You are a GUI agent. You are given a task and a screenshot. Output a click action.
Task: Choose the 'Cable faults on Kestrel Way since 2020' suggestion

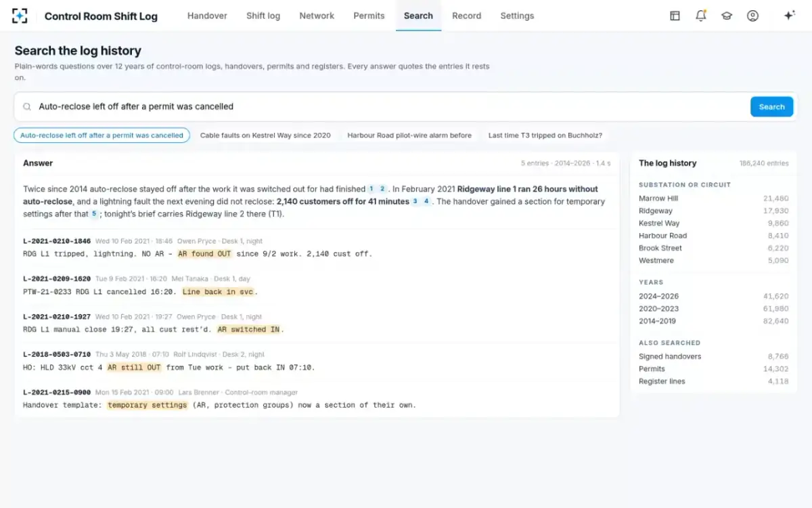click(x=265, y=135)
